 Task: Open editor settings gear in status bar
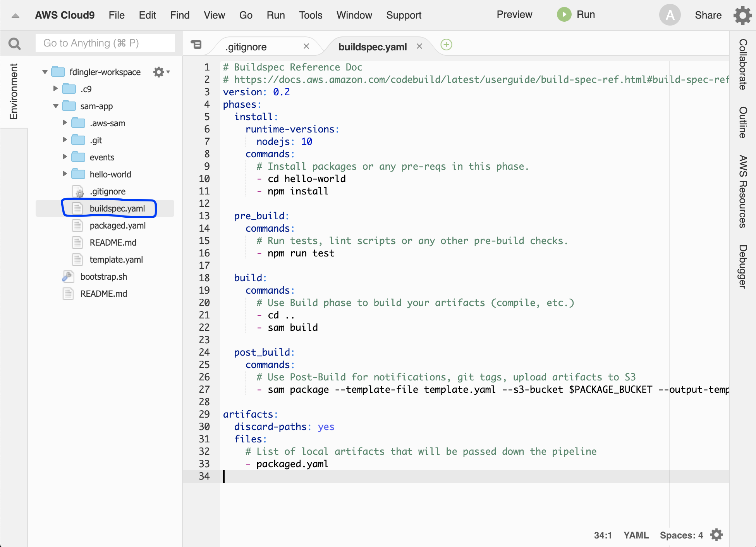[x=716, y=535]
